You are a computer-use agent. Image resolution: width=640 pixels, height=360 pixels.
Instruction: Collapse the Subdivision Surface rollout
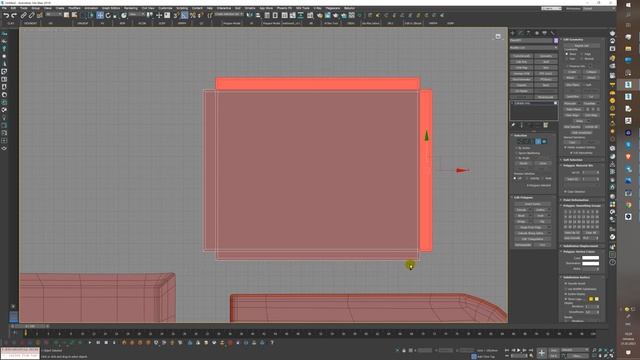pos(576,278)
